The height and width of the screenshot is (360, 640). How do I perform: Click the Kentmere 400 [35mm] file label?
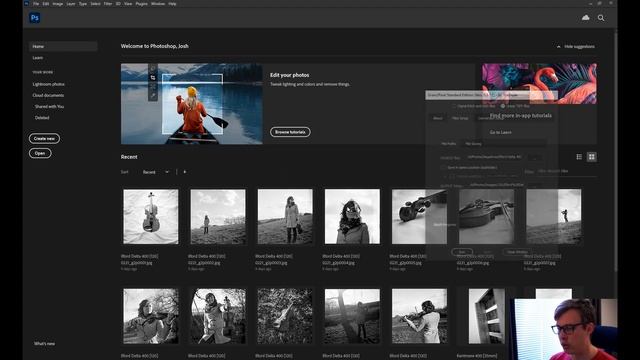pyautogui.click(x=477, y=356)
